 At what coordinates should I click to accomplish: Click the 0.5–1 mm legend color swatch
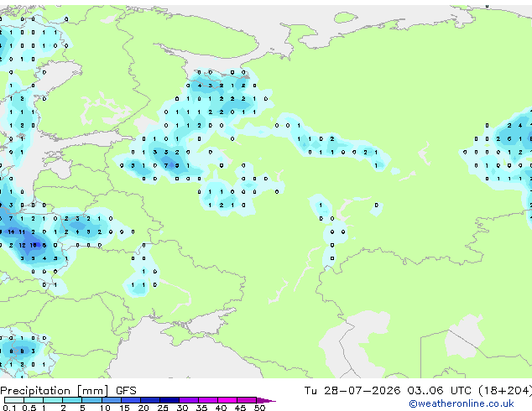point(34,400)
